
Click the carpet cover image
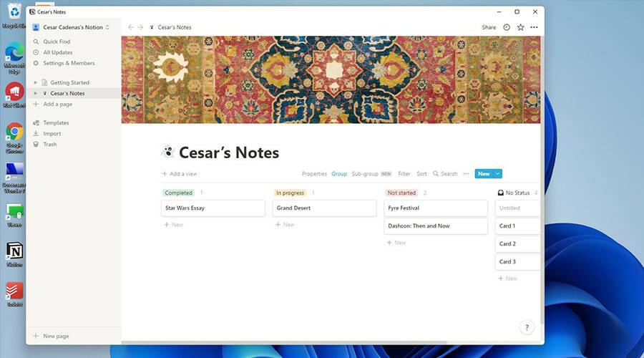331,79
